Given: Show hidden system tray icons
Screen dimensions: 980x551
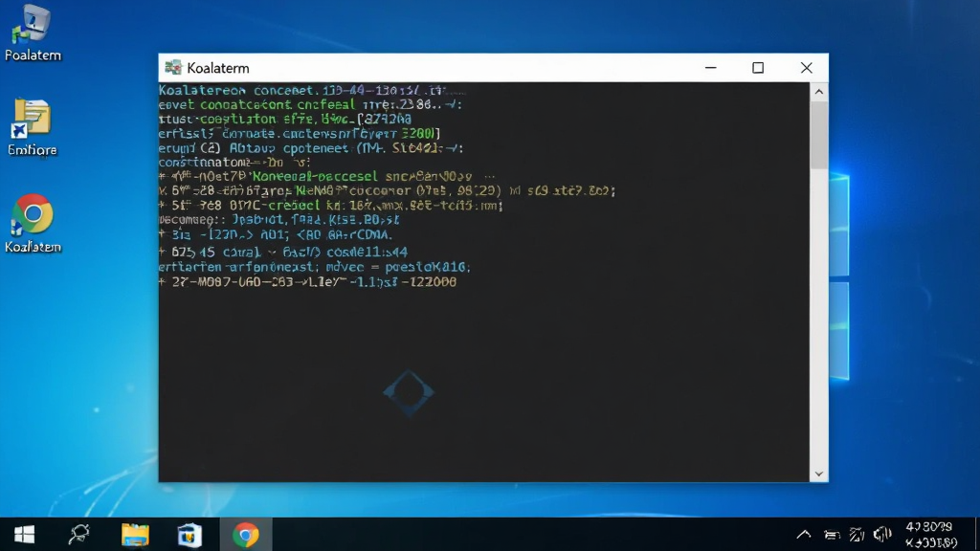Looking at the screenshot, I should (x=804, y=534).
